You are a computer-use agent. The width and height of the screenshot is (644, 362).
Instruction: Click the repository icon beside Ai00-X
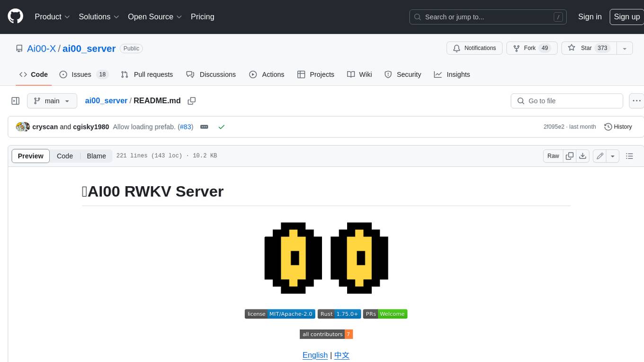pyautogui.click(x=19, y=48)
